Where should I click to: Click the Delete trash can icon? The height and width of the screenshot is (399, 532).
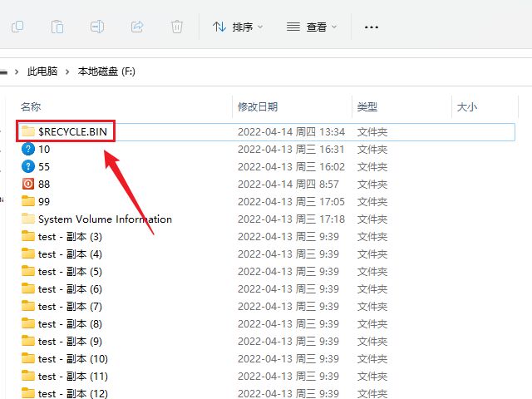click(177, 27)
